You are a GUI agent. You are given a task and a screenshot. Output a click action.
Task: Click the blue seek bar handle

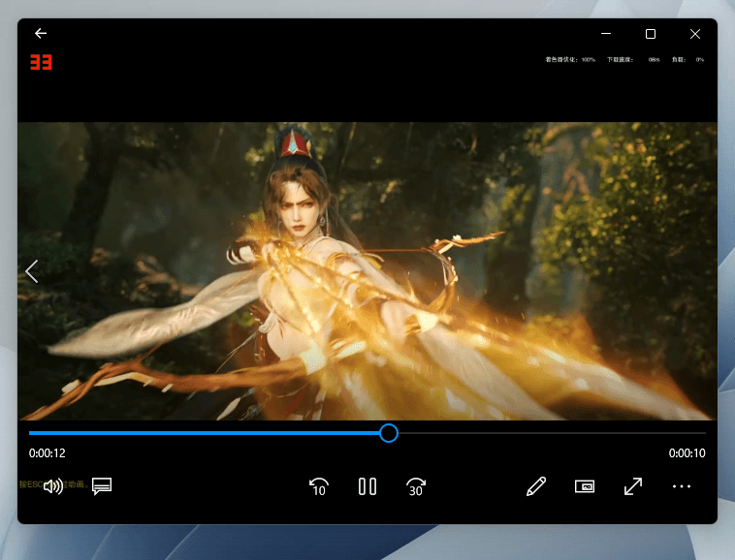click(x=388, y=433)
